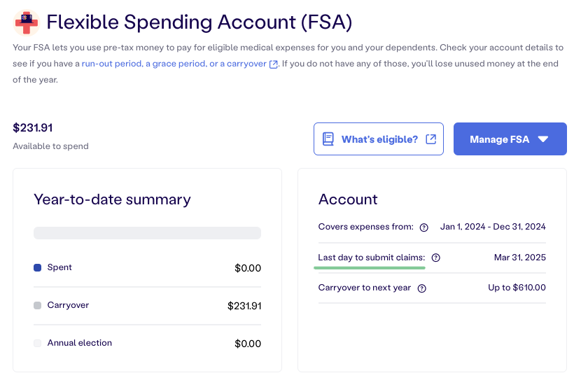Open the Manage FSA dropdown arrow
588x373 pixels.
(x=543, y=139)
